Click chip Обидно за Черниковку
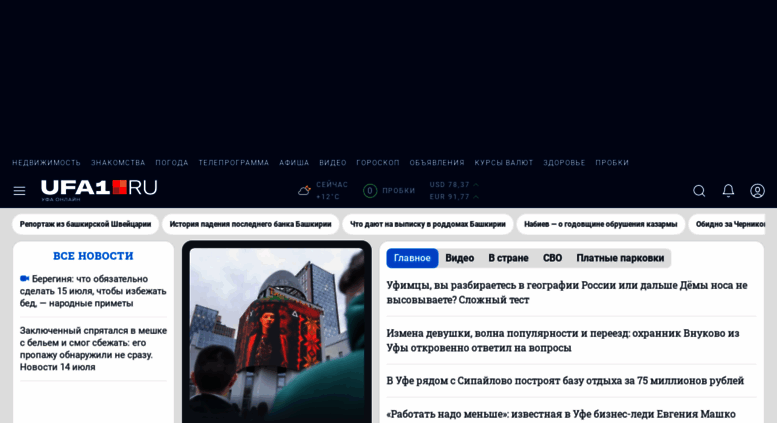 729,224
